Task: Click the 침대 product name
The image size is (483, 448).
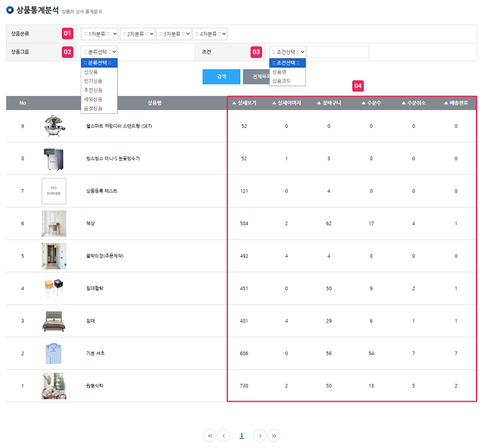Action: (x=91, y=321)
